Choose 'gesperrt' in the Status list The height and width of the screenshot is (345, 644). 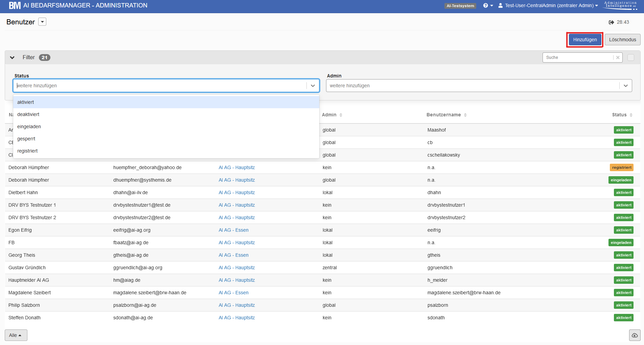pos(26,139)
